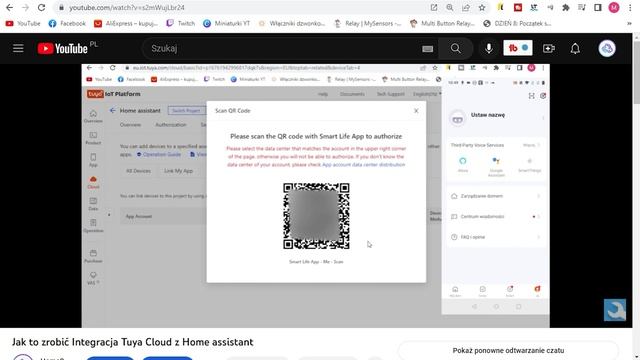Open the 'Zarządzanie domem' row on the phone

(496, 196)
